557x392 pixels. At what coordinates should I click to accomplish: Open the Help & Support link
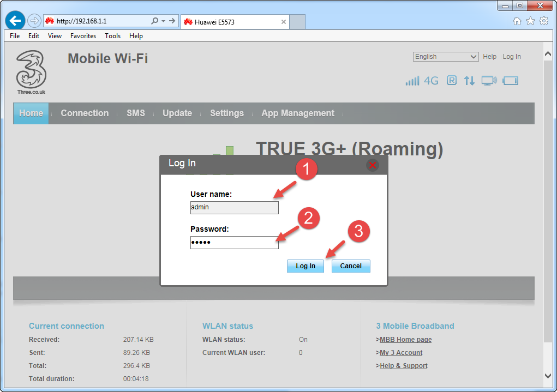(404, 366)
